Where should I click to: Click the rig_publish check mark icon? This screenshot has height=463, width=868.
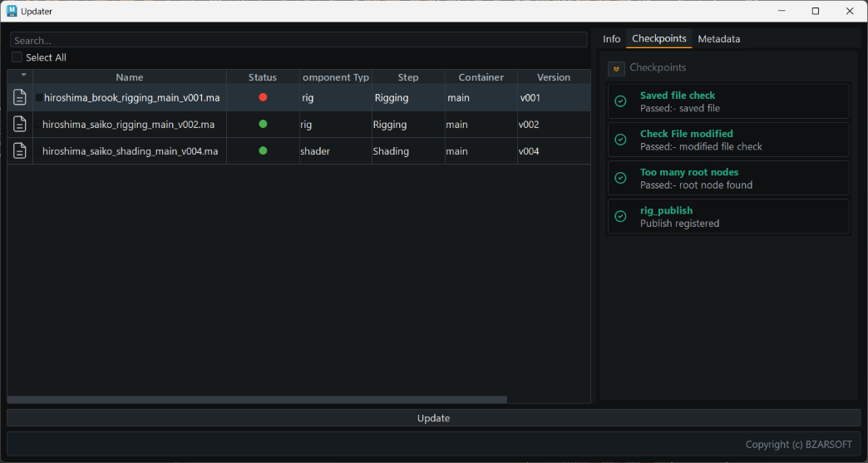click(x=620, y=216)
